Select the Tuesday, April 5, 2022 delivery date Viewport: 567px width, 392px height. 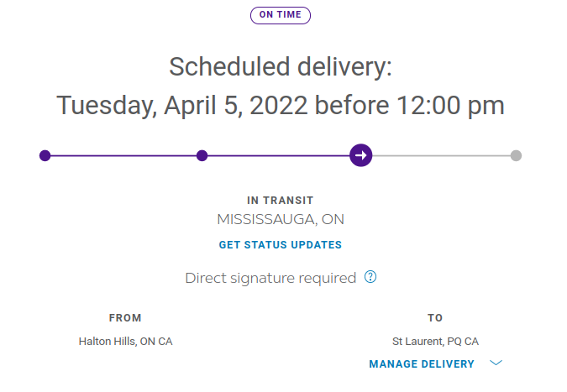tap(281, 105)
